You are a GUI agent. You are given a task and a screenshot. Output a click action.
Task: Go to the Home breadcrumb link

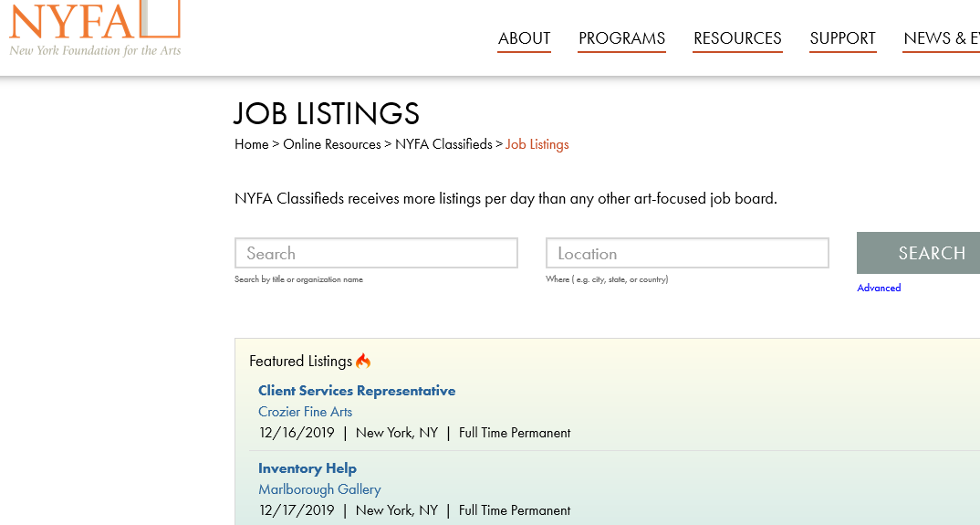(251, 144)
